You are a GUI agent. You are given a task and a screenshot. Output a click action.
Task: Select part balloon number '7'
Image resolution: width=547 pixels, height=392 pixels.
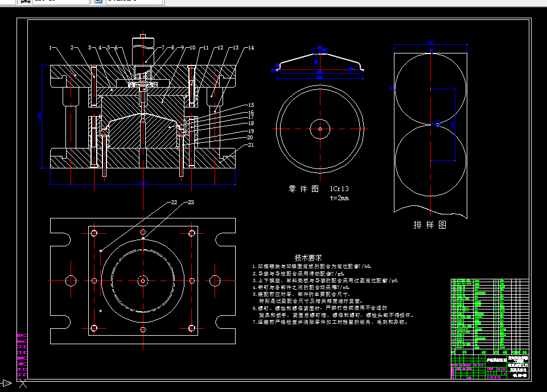pyautogui.click(x=163, y=47)
